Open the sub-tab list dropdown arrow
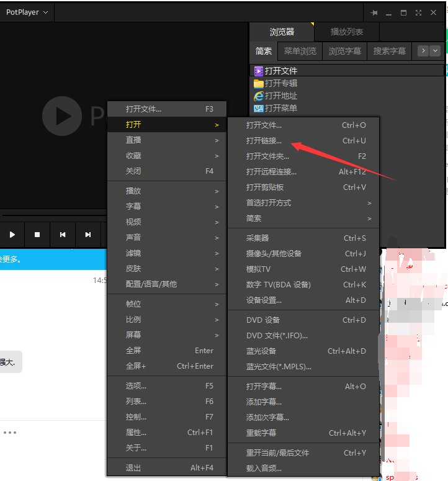 (x=435, y=51)
